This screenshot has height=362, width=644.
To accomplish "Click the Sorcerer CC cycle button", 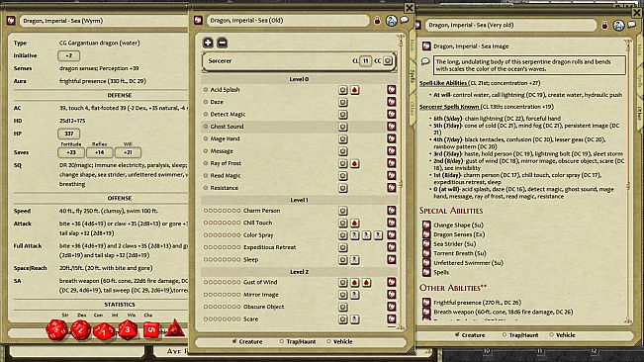I will 388,60.
